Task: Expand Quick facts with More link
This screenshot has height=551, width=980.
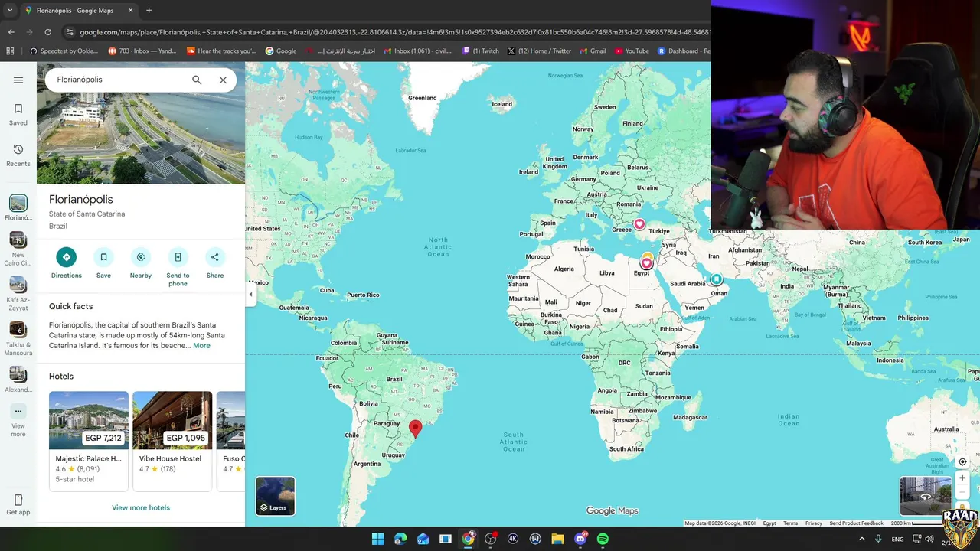Action: coord(201,346)
